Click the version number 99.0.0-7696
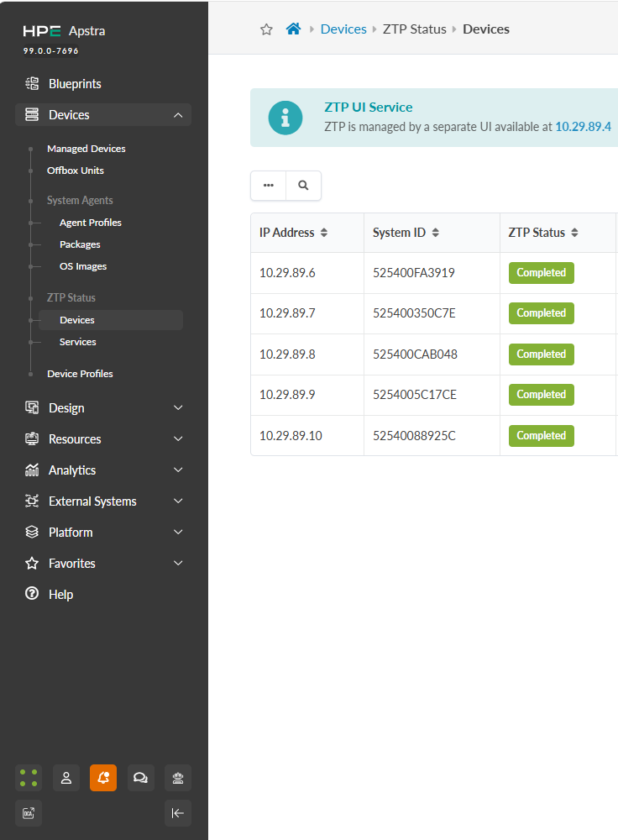 pos(51,51)
